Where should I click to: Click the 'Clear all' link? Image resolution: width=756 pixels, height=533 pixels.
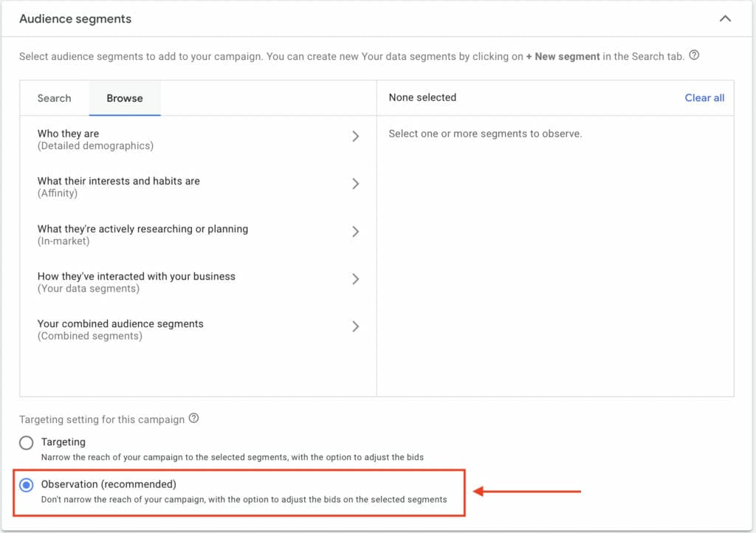click(x=704, y=97)
